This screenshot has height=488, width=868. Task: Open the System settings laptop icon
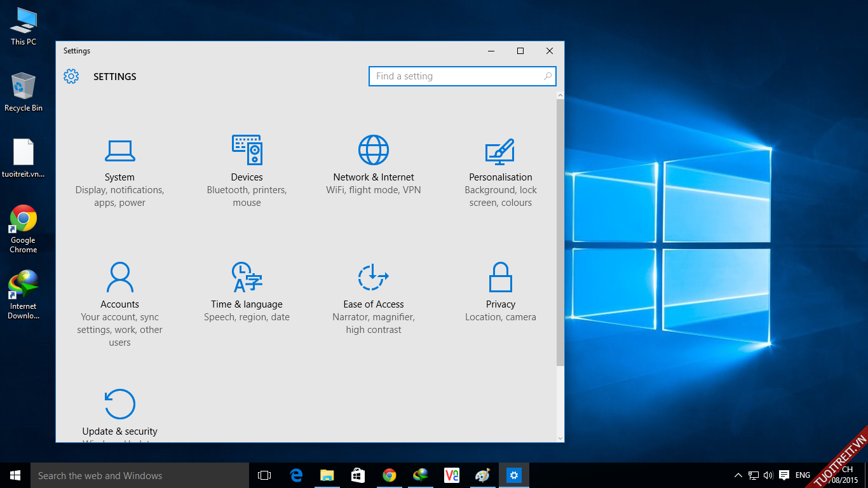pos(119,151)
